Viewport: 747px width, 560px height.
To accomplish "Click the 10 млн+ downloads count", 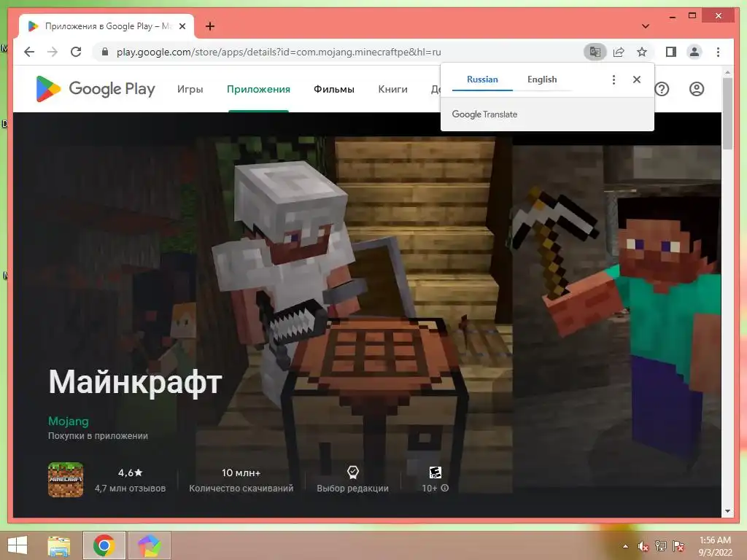I will click(241, 472).
